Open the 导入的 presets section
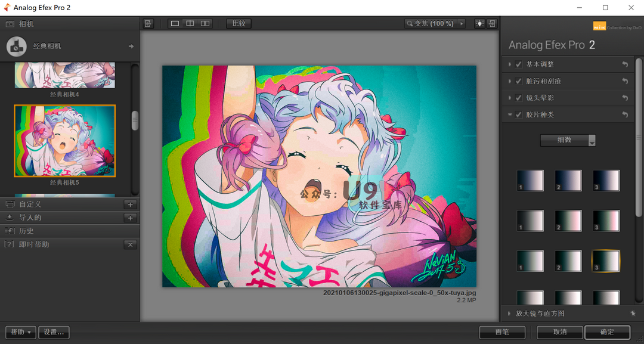The width and height of the screenshot is (644, 344). click(70, 218)
